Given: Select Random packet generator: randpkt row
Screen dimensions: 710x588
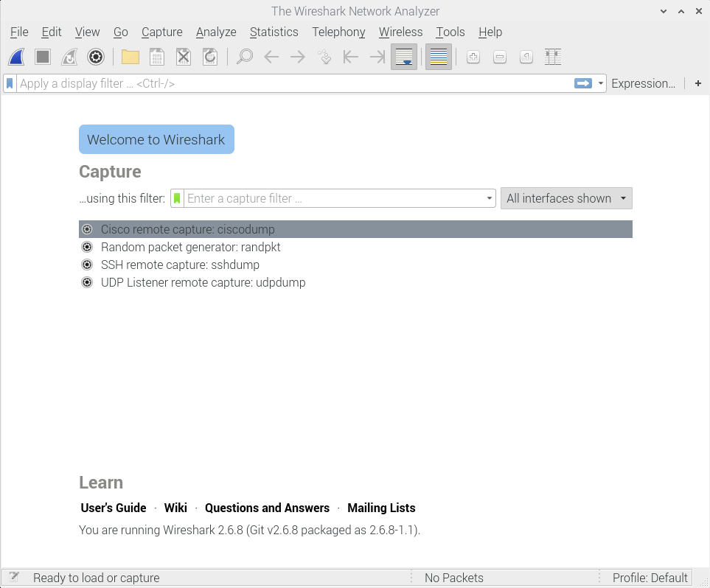Looking at the screenshot, I should coord(355,247).
